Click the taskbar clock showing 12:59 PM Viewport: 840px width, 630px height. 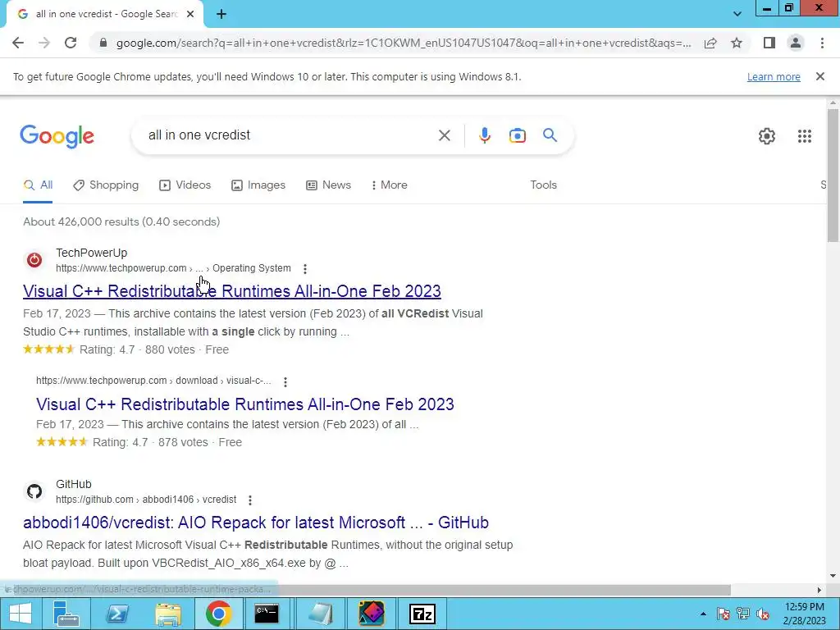(x=804, y=614)
